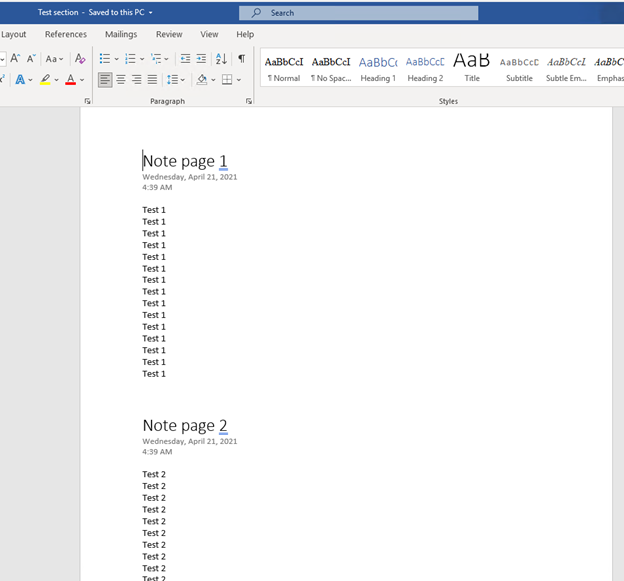
Task: Open the text highlight color dropdown arrow
Action: (57, 80)
